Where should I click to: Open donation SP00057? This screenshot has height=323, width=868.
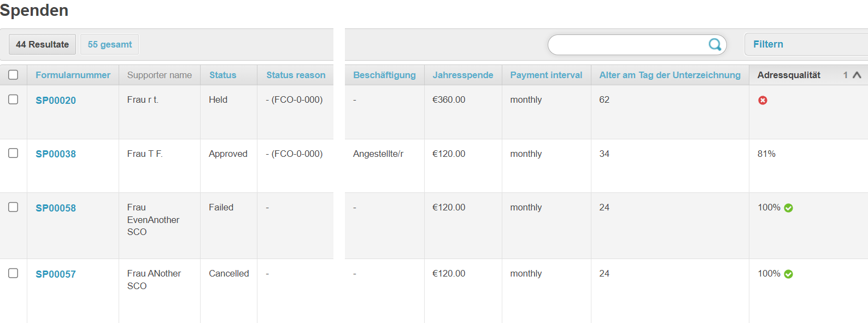pyautogui.click(x=56, y=274)
